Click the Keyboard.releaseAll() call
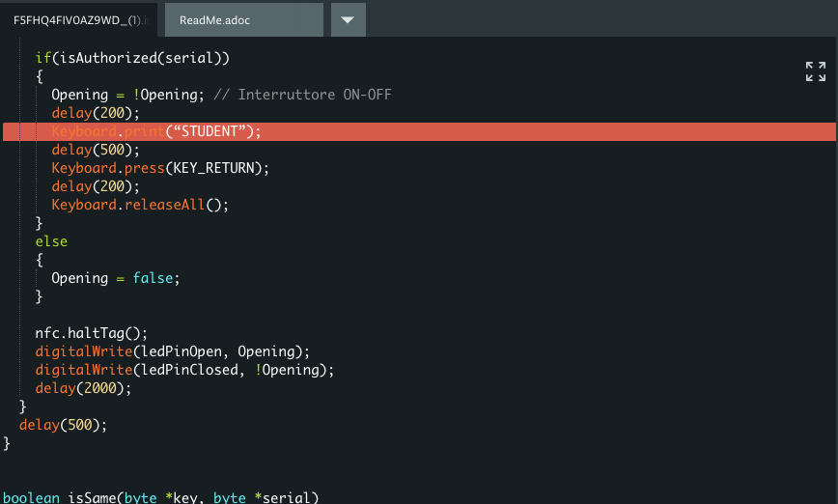Viewport: 838px width, 504px height. [141, 205]
